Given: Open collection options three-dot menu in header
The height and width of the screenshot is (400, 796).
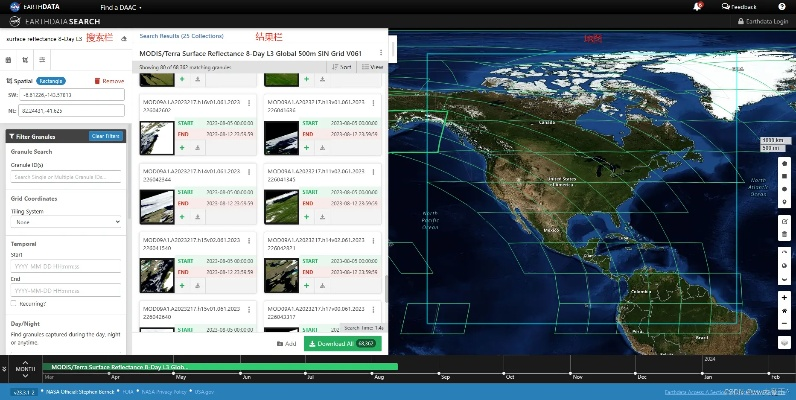Looking at the screenshot, I should [378, 52].
